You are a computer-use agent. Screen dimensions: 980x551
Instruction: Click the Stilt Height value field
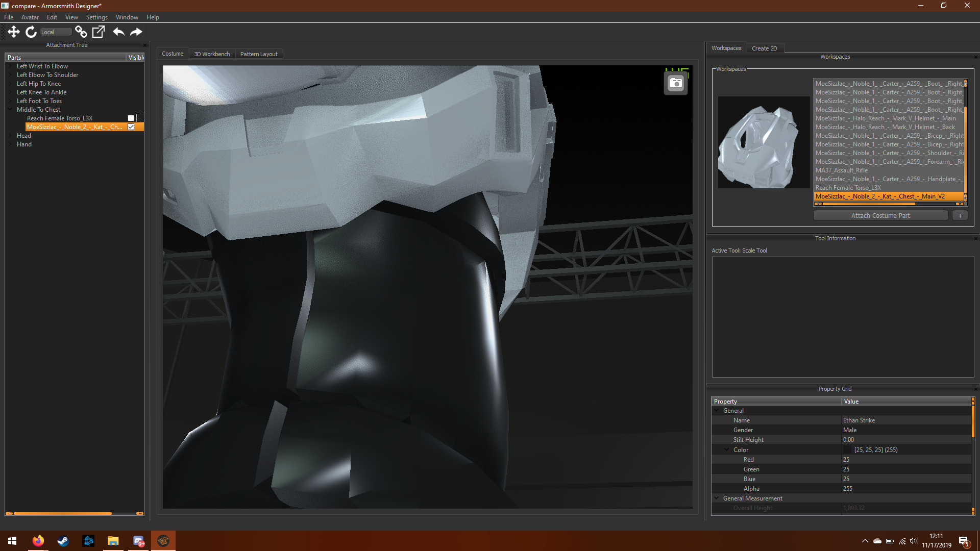tap(906, 440)
